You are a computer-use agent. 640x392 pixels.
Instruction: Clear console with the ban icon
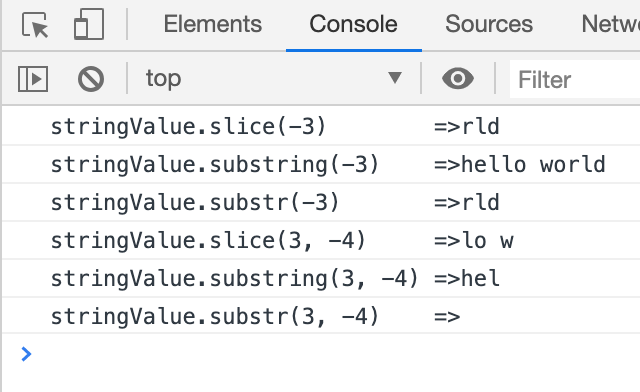click(x=91, y=79)
